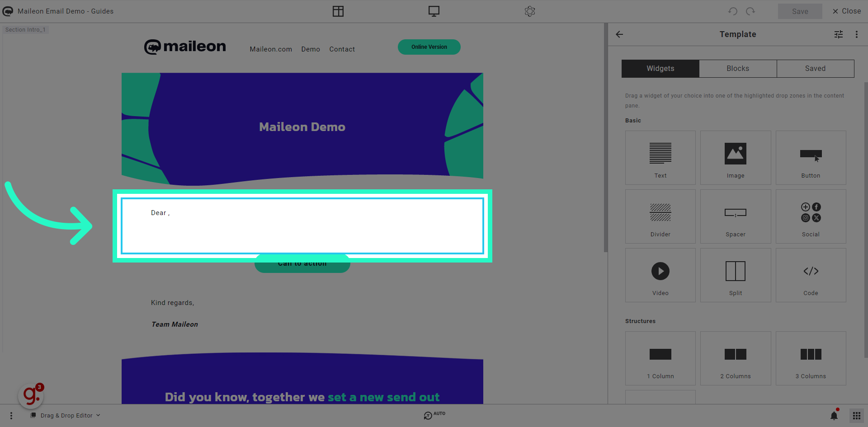Switch to the Saved tab
The width and height of the screenshot is (868, 427).
tap(816, 69)
